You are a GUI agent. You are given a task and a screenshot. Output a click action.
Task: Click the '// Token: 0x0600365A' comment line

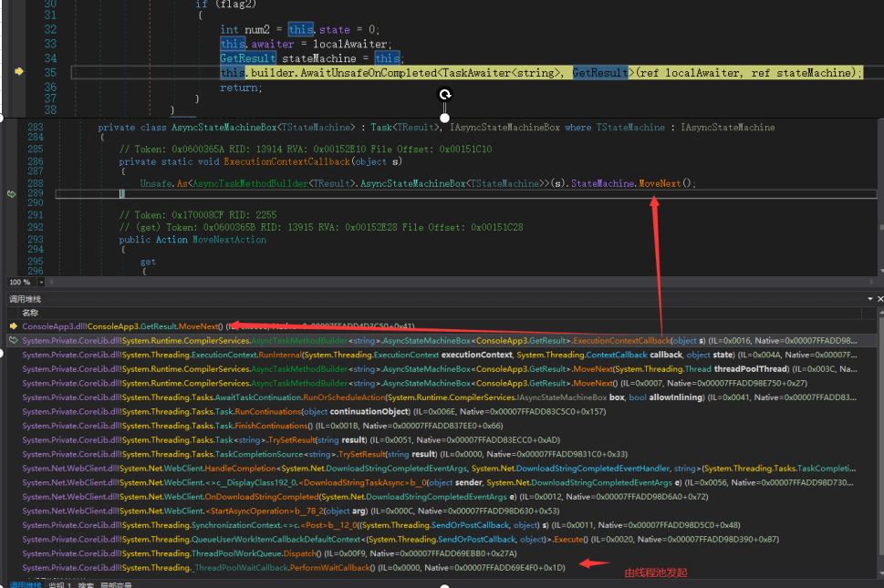click(306, 150)
